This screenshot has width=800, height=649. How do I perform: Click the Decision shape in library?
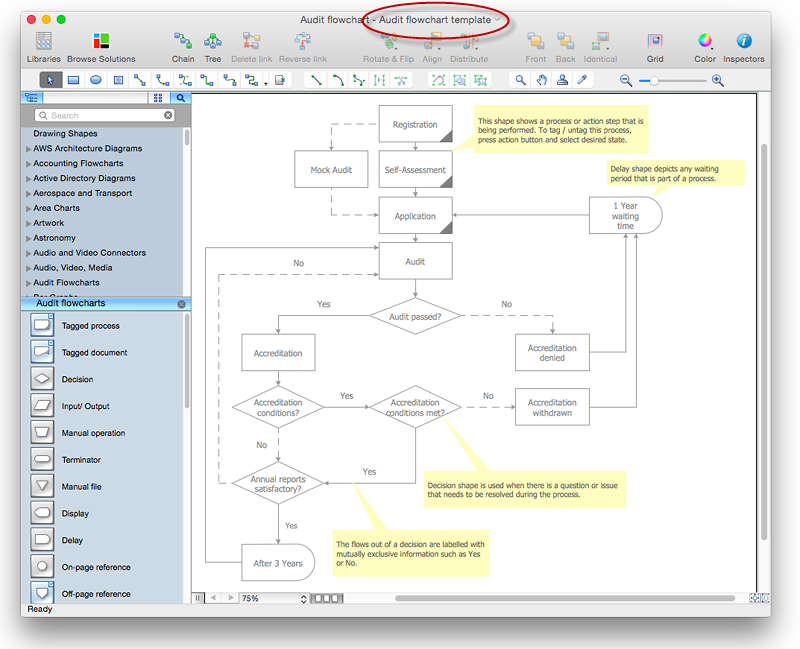[42, 379]
